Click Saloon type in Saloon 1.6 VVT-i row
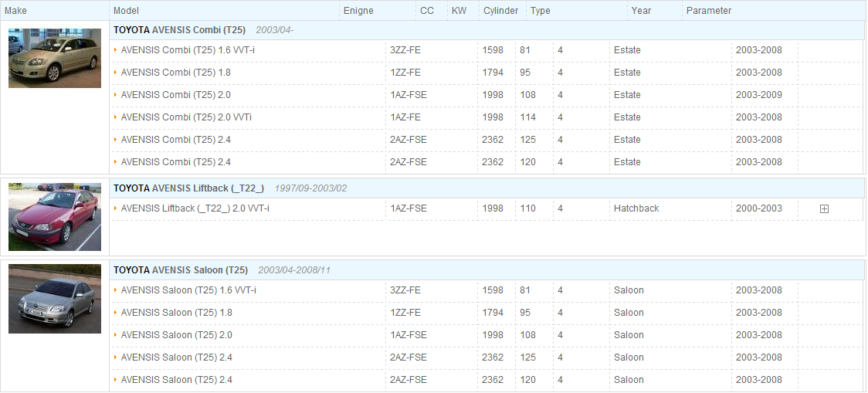868x393 pixels. (629, 290)
